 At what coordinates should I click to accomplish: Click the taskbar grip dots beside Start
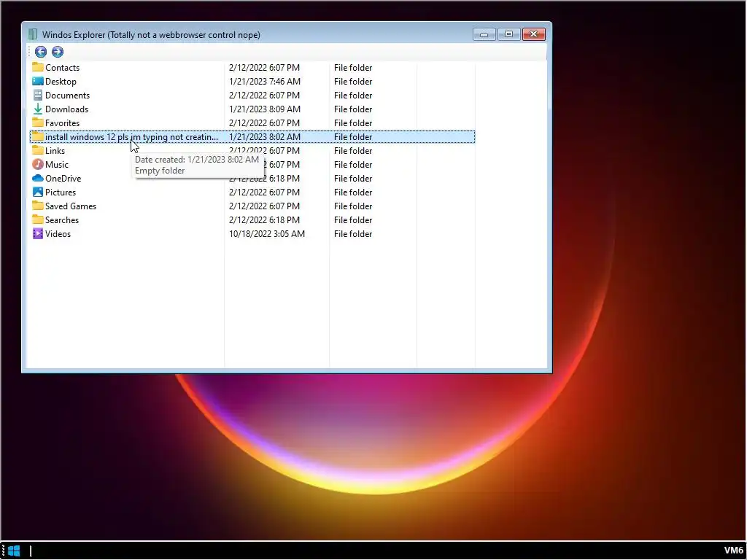pos(4,551)
